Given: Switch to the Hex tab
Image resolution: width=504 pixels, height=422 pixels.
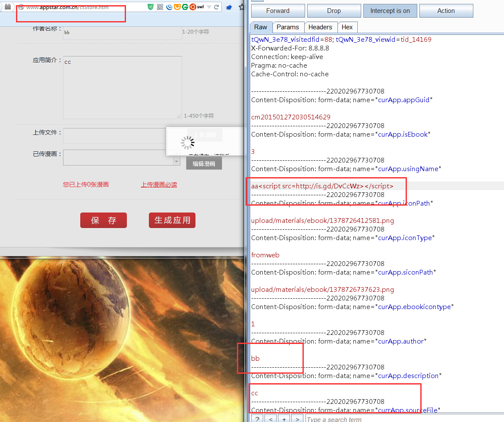Looking at the screenshot, I should click(347, 27).
